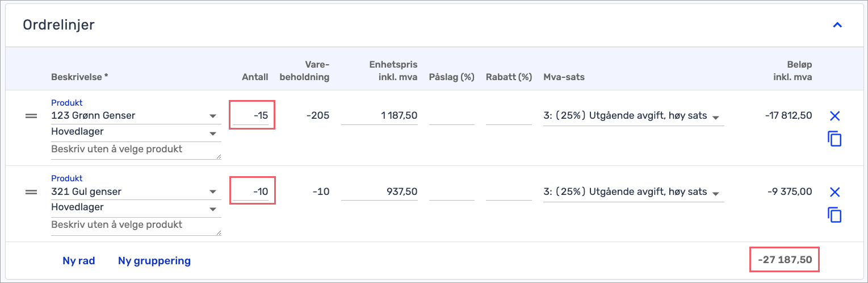This screenshot has width=868, height=283.
Task: Duplicate the Gul genser order line
Action: click(835, 215)
